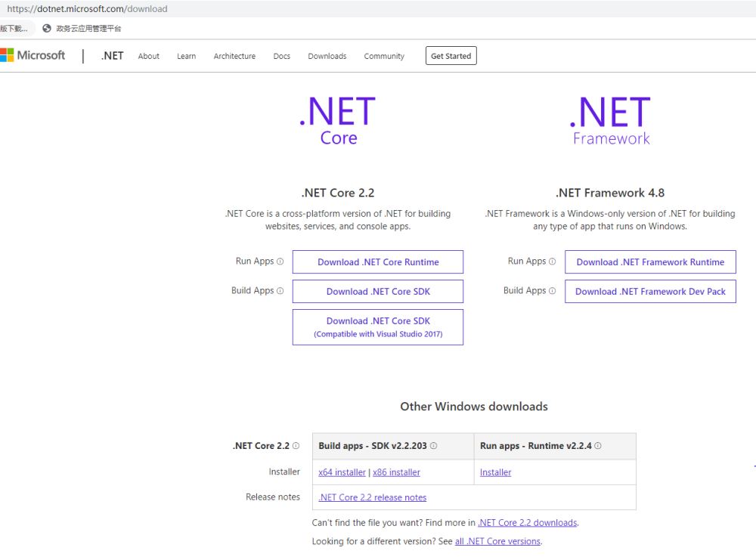Click info icon beside .NET Framework Run Apps
This screenshot has height=557, width=756.
point(552,261)
